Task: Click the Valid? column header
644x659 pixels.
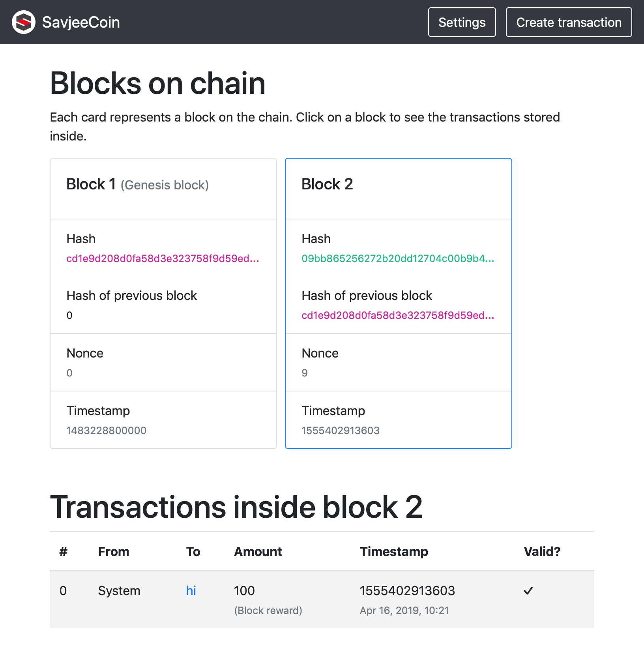Action: coord(542,552)
